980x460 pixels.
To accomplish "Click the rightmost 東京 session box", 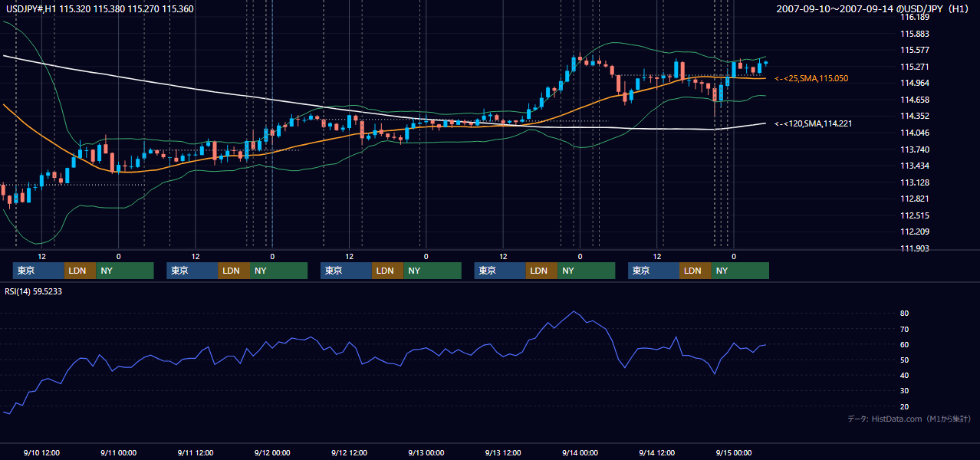I will pos(653,271).
